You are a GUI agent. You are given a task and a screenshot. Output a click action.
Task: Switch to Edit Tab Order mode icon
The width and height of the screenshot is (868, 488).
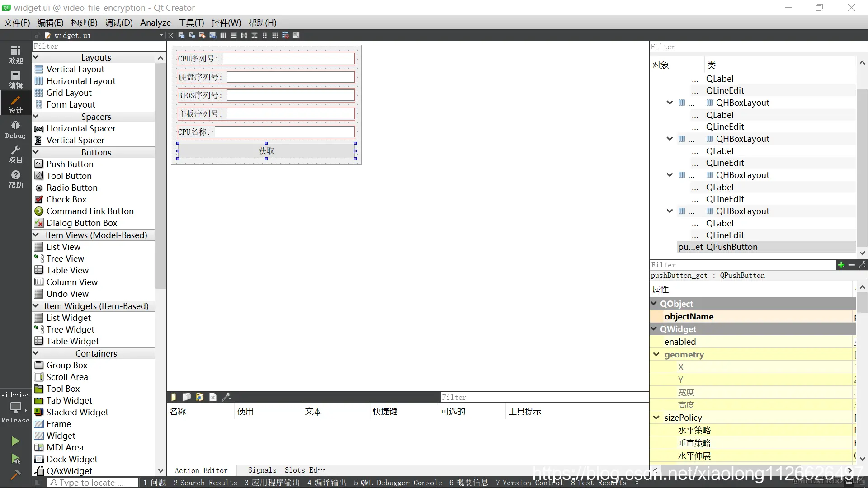(212, 35)
